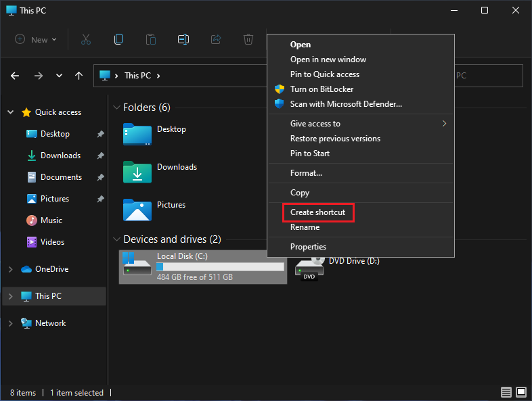The height and width of the screenshot is (401, 532).
Task: Choose Format... from the context menu
Action: point(361,173)
